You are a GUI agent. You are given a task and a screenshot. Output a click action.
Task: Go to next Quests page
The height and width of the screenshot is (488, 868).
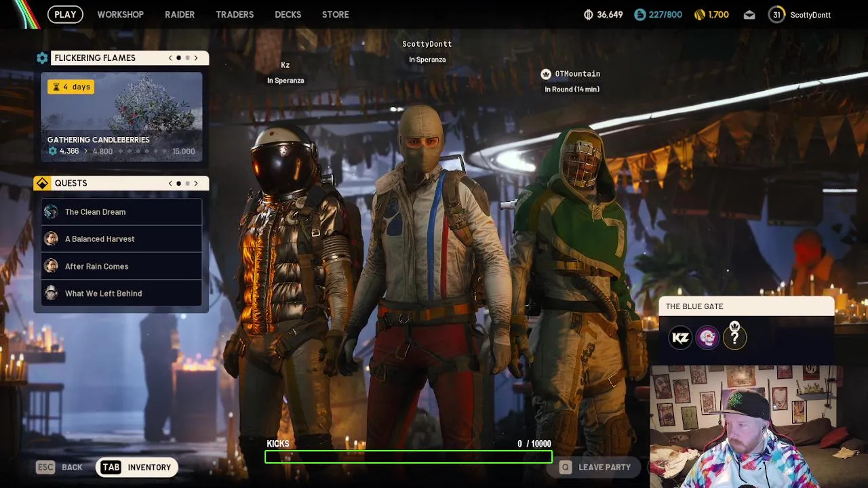pos(196,183)
